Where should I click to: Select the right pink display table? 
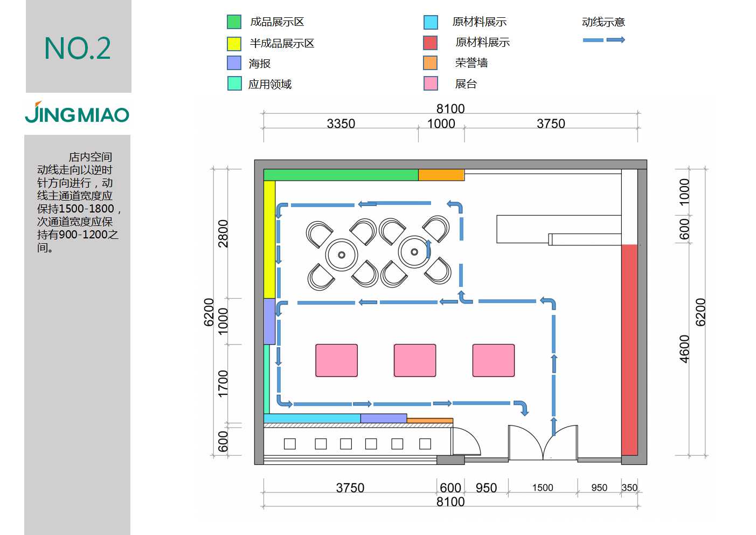pyautogui.click(x=493, y=360)
